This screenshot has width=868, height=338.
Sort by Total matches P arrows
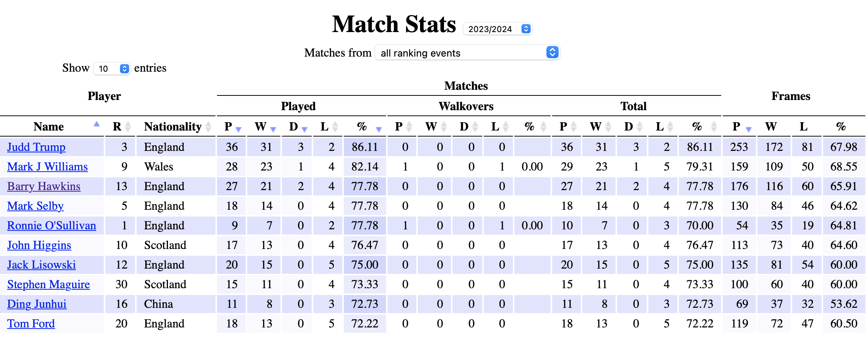tap(574, 127)
